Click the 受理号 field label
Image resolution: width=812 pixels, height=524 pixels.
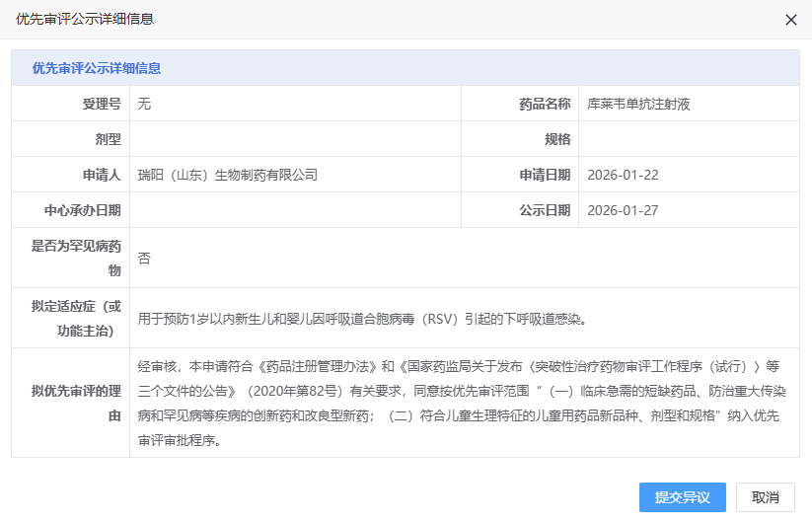(x=102, y=104)
